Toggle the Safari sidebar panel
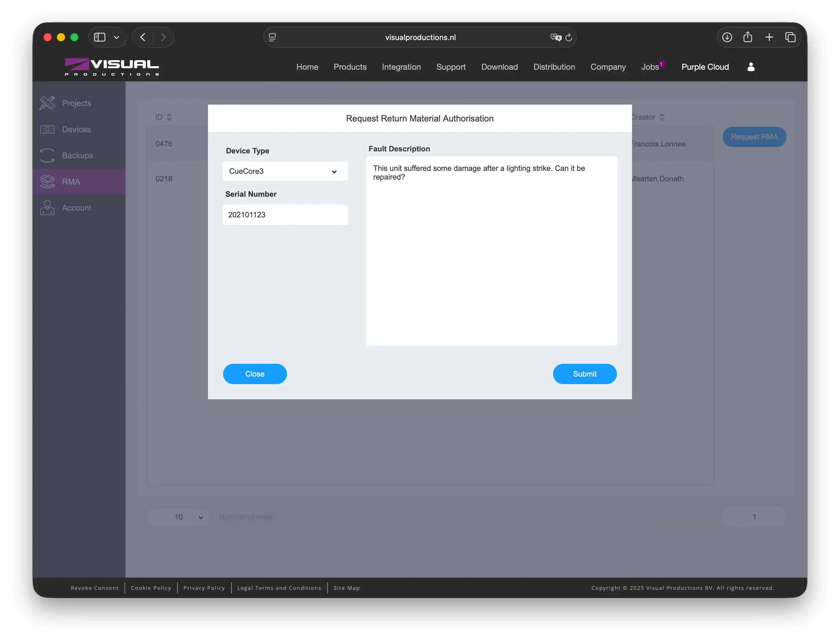Screen dimensions: 840x641 tap(100, 37)
